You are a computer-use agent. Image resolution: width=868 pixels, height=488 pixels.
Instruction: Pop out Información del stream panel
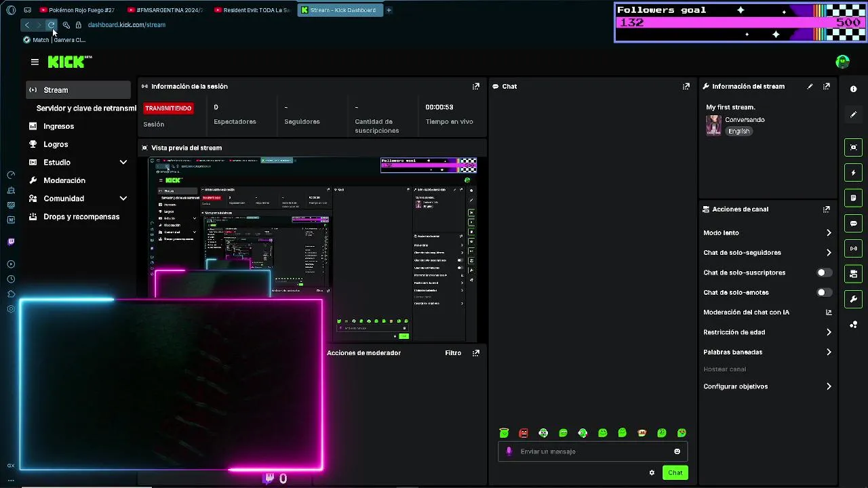[x=826, y=86]
